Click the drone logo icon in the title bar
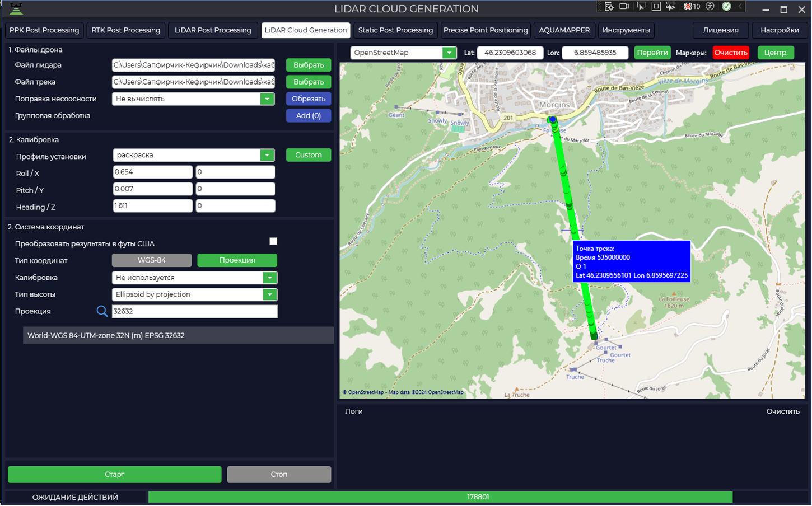 (x=16, y=9)
